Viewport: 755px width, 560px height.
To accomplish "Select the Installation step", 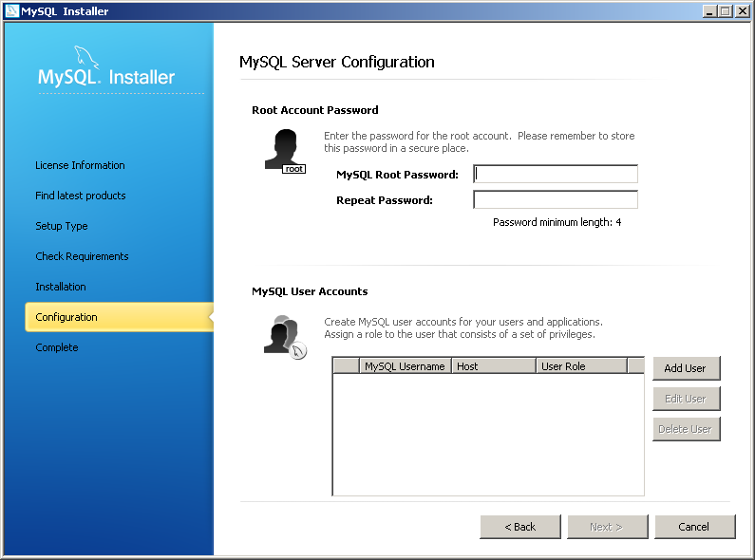I will [61, 287].
